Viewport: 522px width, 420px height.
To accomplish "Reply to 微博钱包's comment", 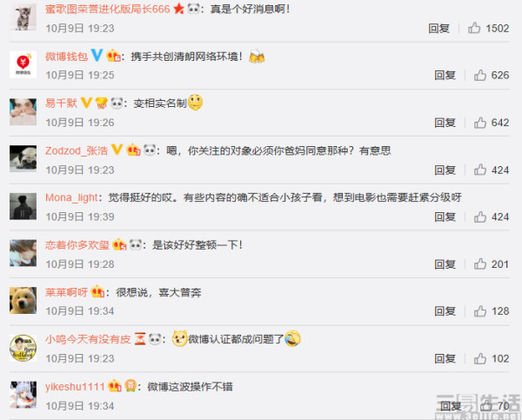I will pos(445,75).
